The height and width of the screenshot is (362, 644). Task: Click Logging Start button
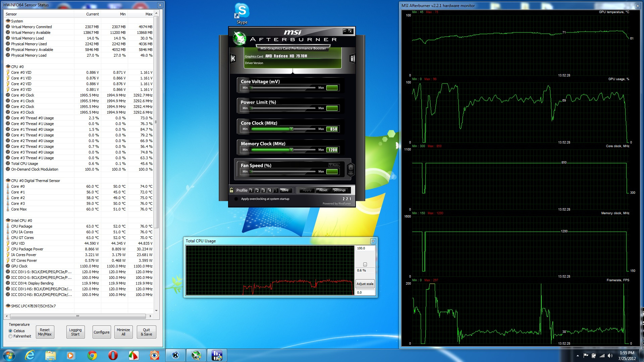pos(75,332)
